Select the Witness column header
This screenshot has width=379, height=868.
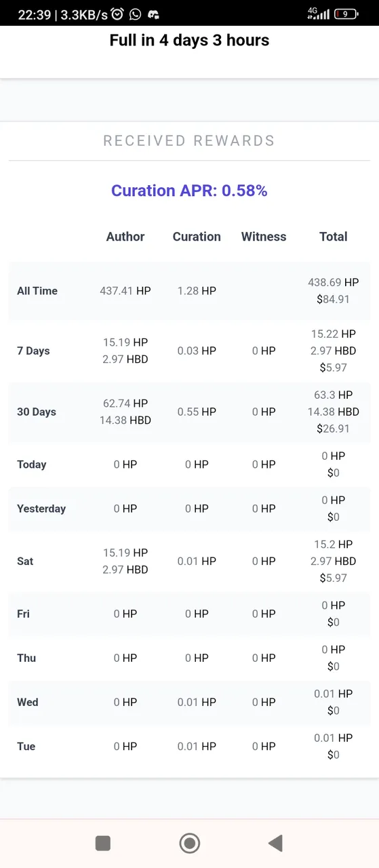(264, 237)
